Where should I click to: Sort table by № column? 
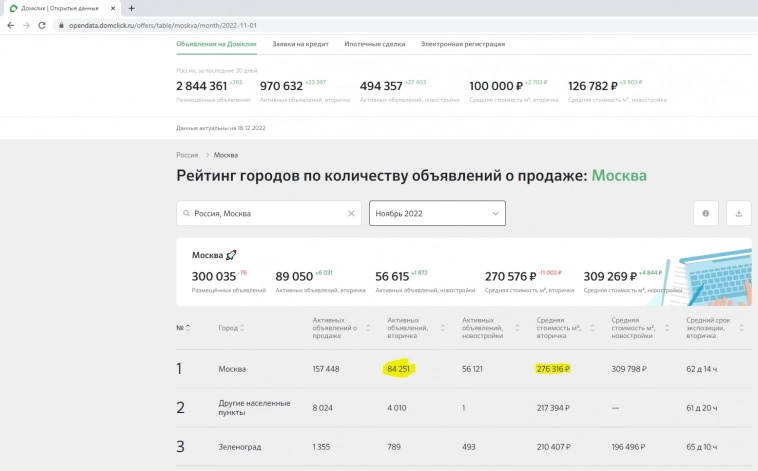(183, 328)
